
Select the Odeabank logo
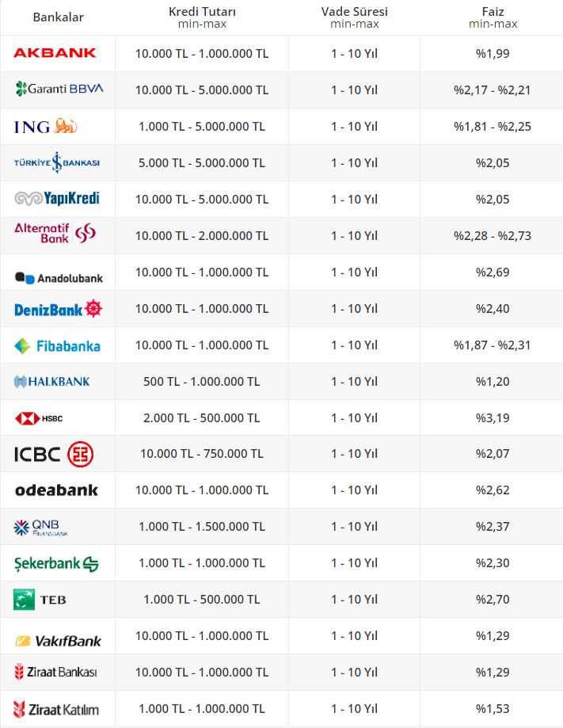click(x=56, y=490)
